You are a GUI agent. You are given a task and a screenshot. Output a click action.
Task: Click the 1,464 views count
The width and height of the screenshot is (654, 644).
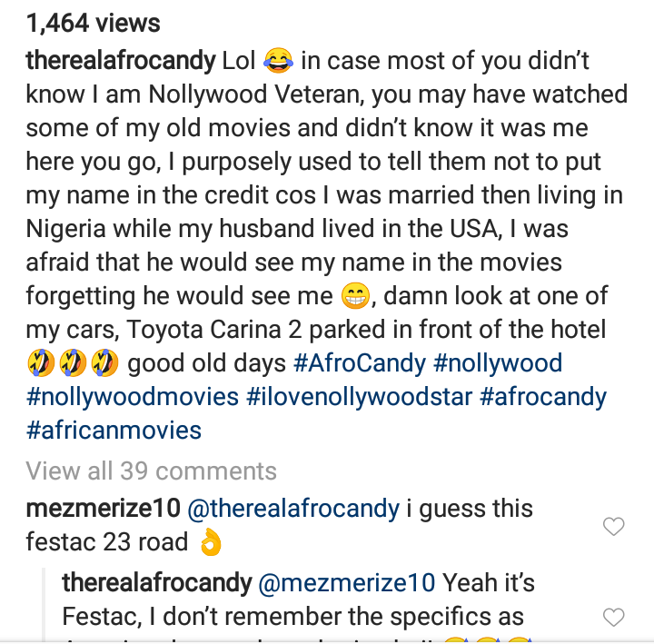click(x=94, y=22)
